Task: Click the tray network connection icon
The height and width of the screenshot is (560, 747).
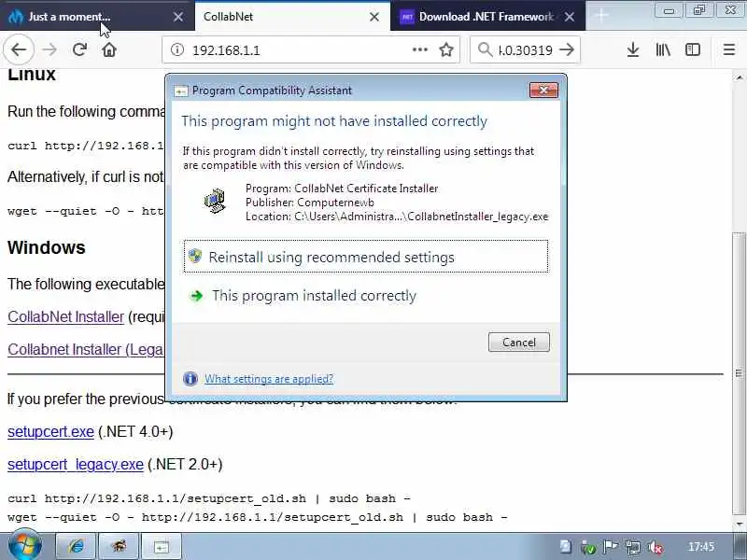Action: tap(633, 547)
